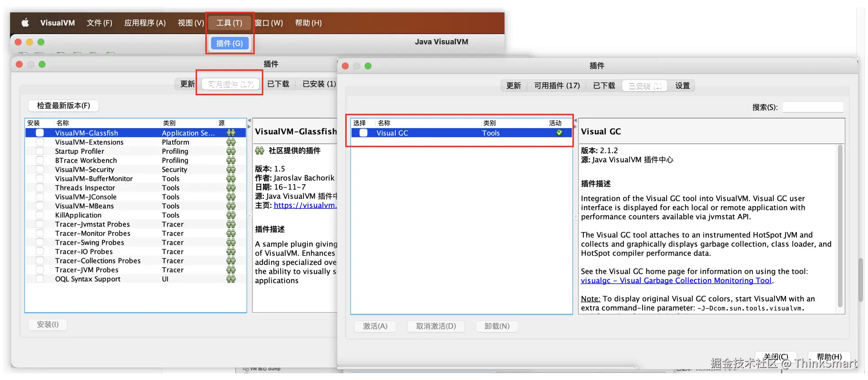
Task: Click the VisualVM app menu
Action: 58,22
